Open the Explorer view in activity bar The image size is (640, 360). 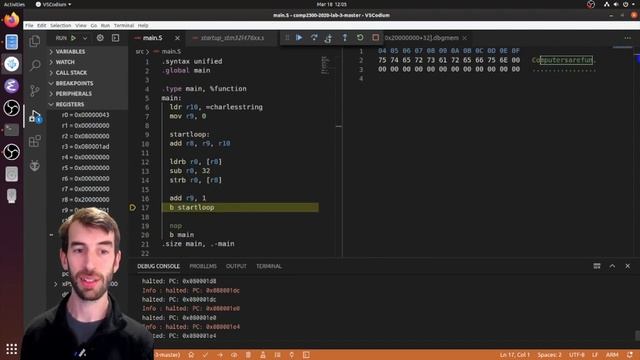pos(35,41)
